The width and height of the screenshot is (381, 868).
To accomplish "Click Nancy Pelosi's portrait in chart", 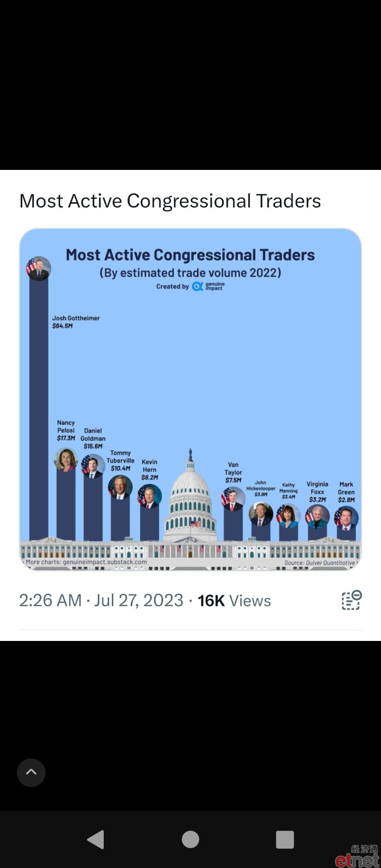I will [66, 460].
